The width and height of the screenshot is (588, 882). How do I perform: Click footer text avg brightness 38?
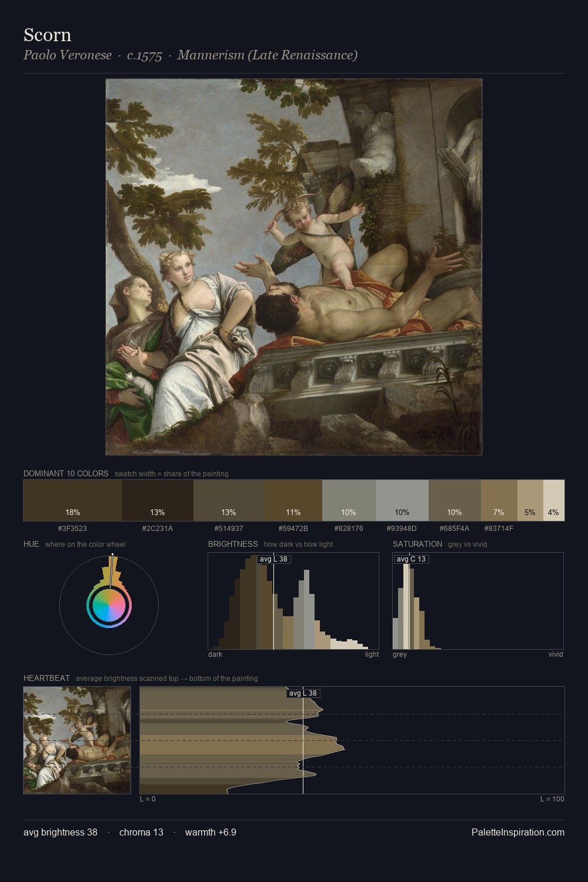point(61,832)
